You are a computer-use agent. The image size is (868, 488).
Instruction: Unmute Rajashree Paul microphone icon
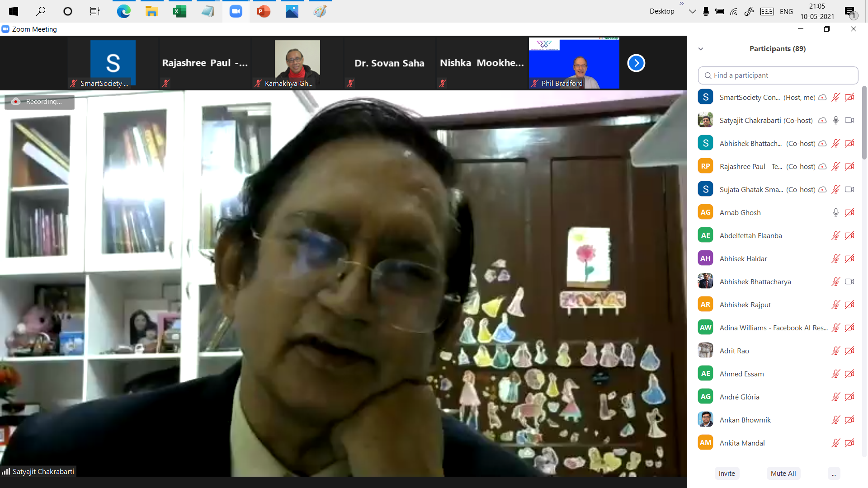coord(835,166)
